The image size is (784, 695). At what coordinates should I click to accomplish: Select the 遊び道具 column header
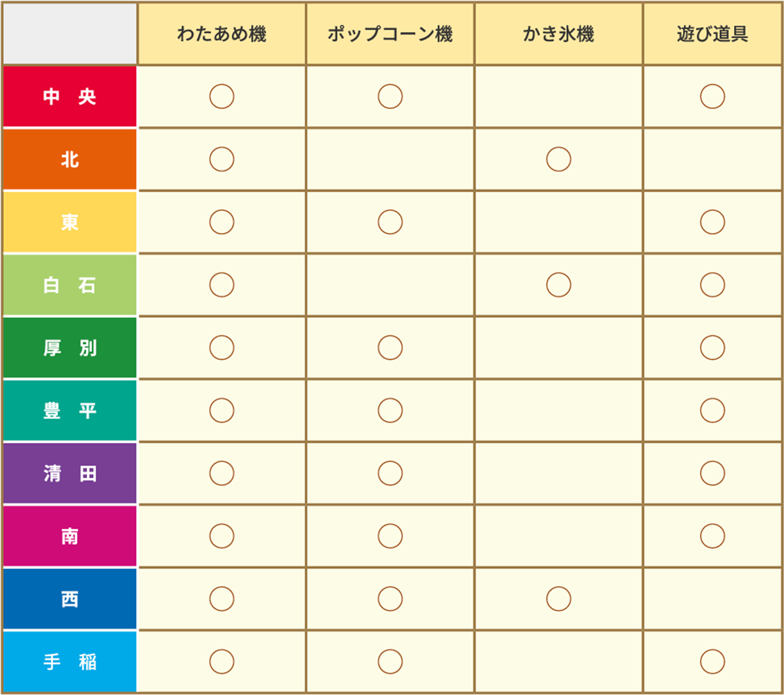712,34
